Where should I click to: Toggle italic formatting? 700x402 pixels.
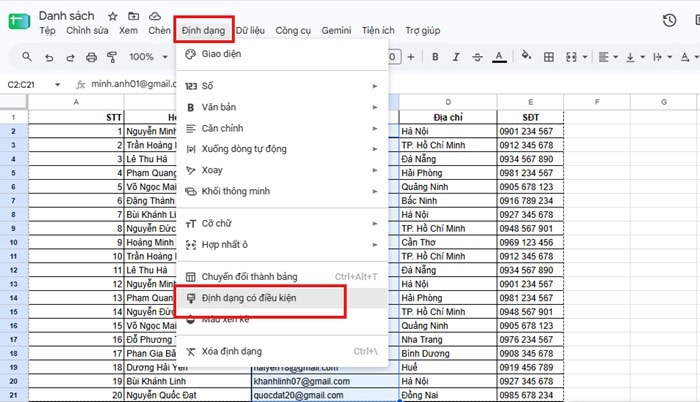click(x=456, y=57)
